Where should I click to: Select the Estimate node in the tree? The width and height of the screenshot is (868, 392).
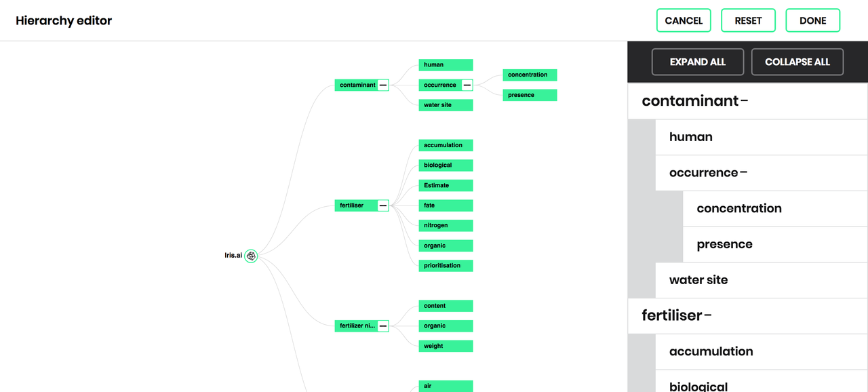tap(446, 185)
